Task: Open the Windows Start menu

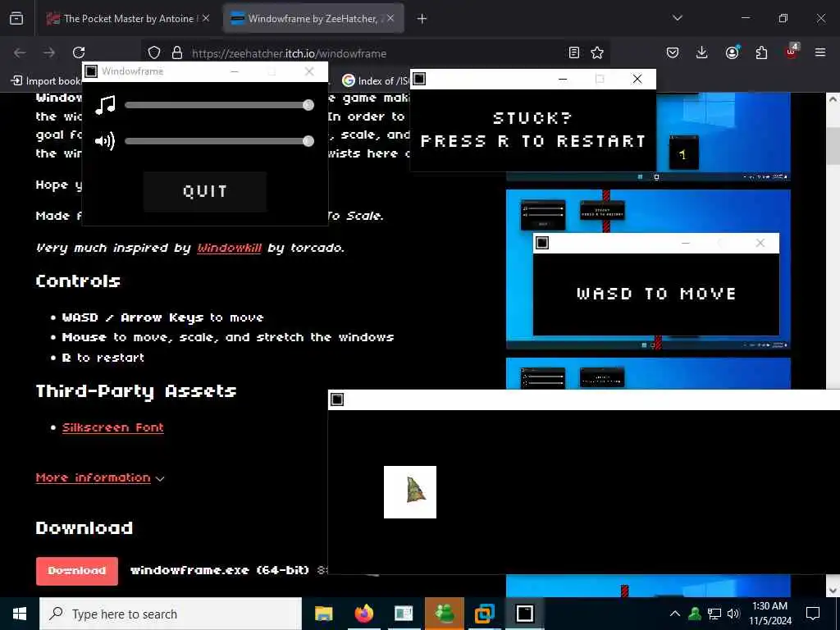Action: coord(20,614)
